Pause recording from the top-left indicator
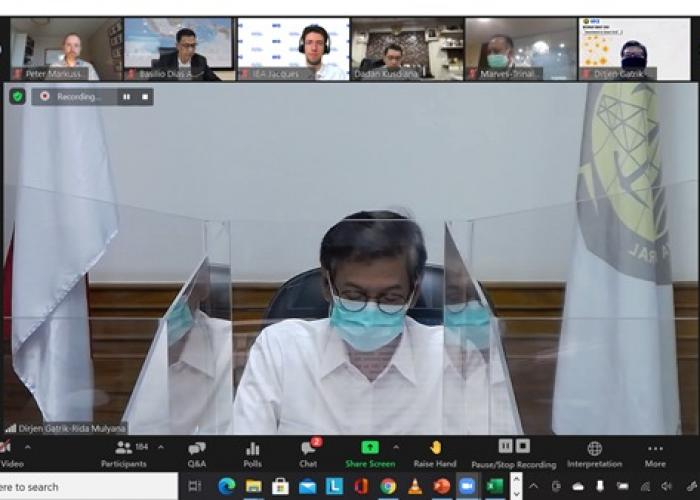This screenshot has width=700, height=500. [x=127, y=97]
